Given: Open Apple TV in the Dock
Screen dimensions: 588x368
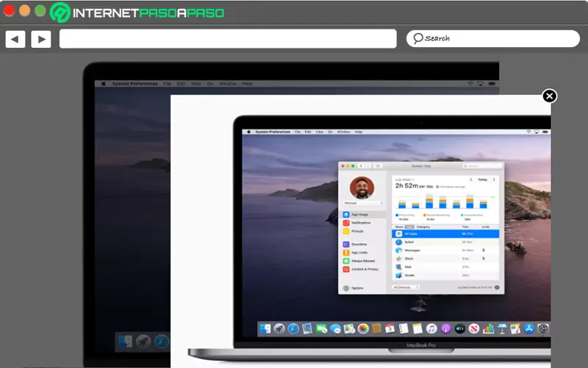Looking at the screenshot, I should 460,329.
